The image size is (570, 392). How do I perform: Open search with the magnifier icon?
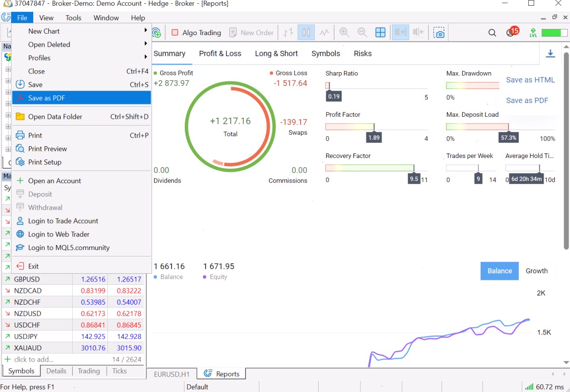point(493,33)
